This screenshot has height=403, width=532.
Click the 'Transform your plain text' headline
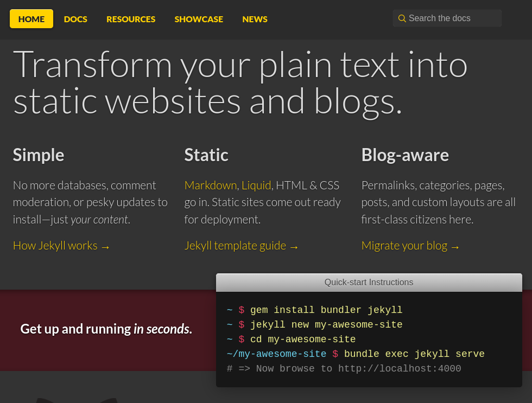coord(240,84)
